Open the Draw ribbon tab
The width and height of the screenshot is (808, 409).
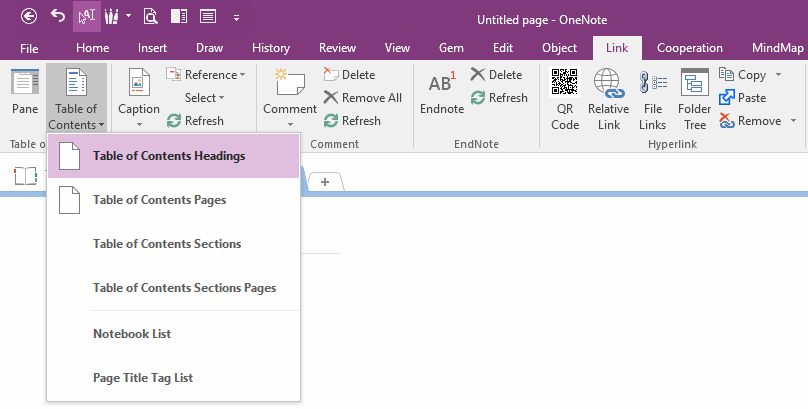(209, 48)
